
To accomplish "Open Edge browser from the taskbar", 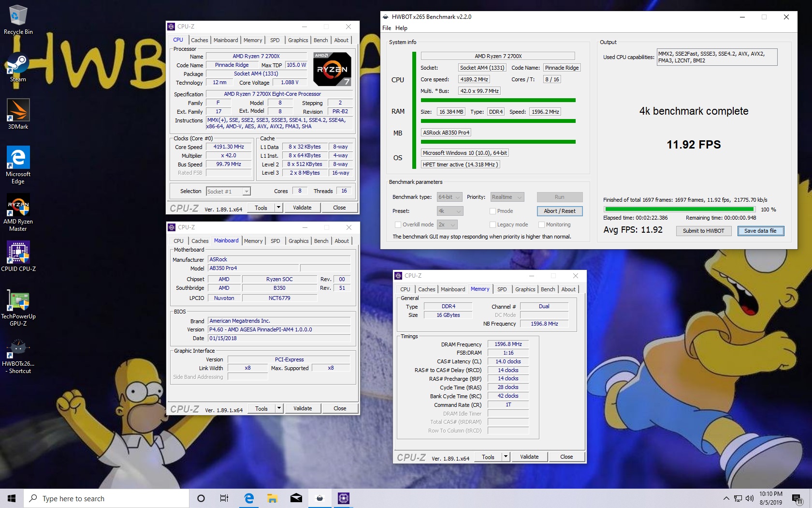I will pos(249,498).
